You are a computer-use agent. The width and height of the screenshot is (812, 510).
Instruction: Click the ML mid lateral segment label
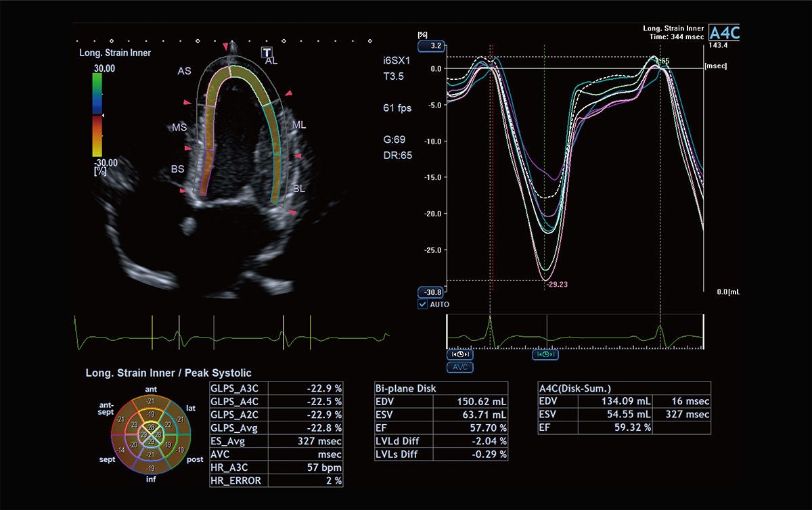coord(298,125)
